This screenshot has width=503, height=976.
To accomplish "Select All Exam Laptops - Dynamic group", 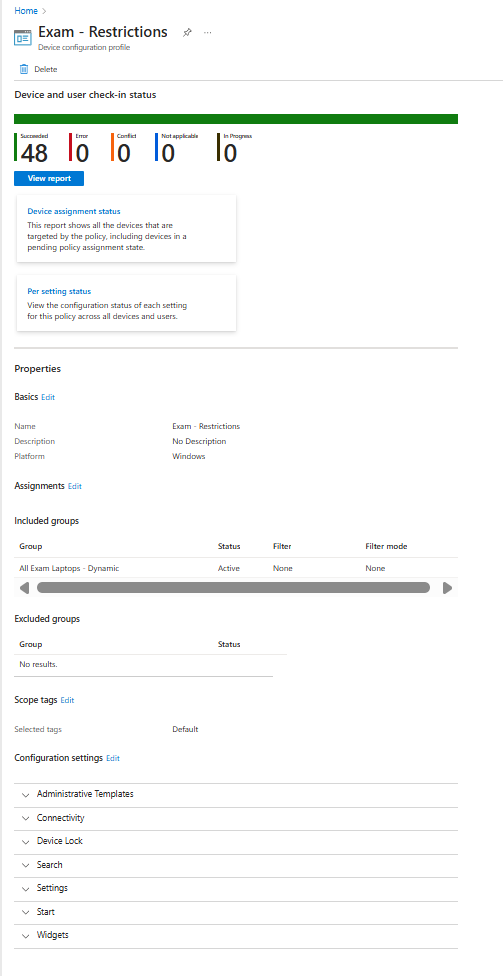I will click(x=69, y=568).
